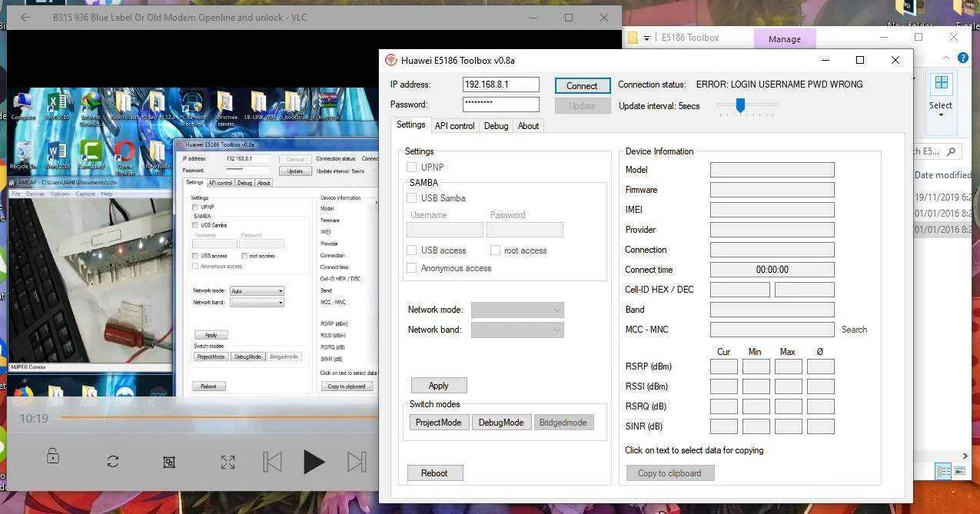Open the Network band dropdown

pyautogui.click(x=517, y=330)
